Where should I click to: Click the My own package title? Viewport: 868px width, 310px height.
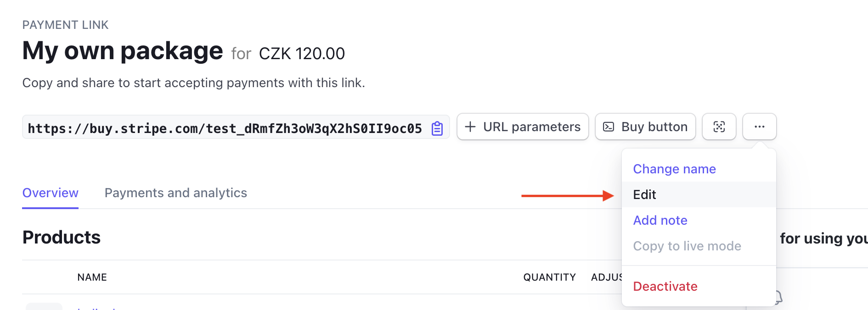(x=122, y=50)
